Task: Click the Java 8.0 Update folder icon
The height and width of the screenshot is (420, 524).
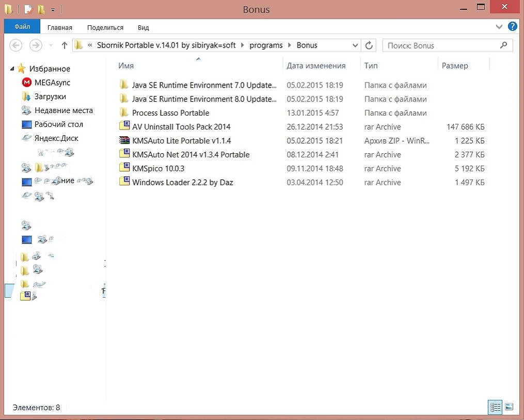Action: click(x=124, y=99)
